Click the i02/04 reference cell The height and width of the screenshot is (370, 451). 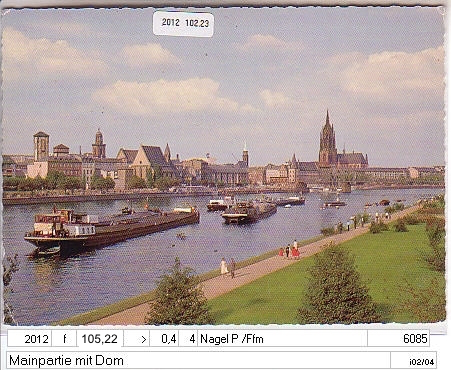(x=414, y=360)
